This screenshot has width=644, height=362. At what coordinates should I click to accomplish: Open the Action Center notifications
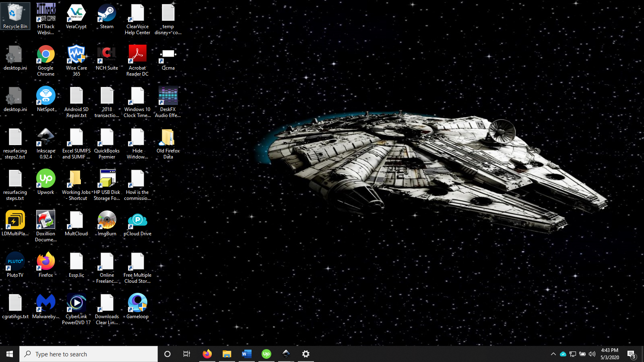[632, 354]
